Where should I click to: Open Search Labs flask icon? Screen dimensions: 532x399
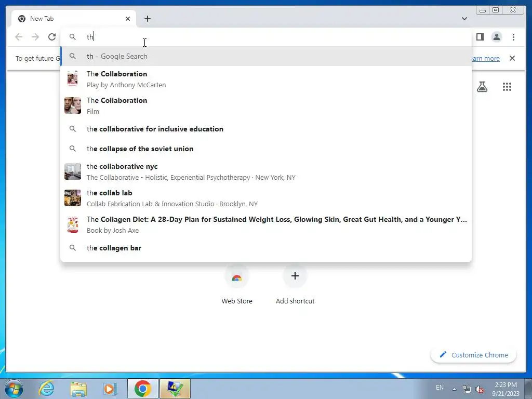coord(482,87)
